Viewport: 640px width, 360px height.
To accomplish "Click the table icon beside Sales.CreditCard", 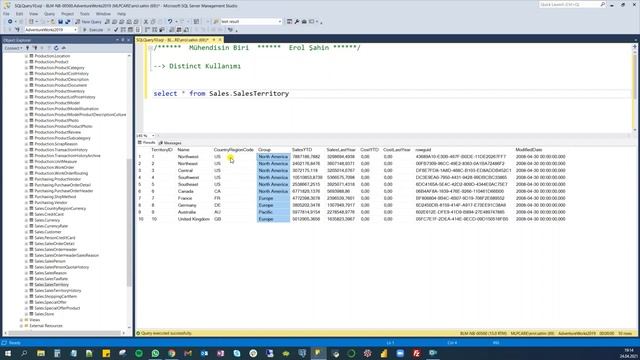I will tap(31, 214).
